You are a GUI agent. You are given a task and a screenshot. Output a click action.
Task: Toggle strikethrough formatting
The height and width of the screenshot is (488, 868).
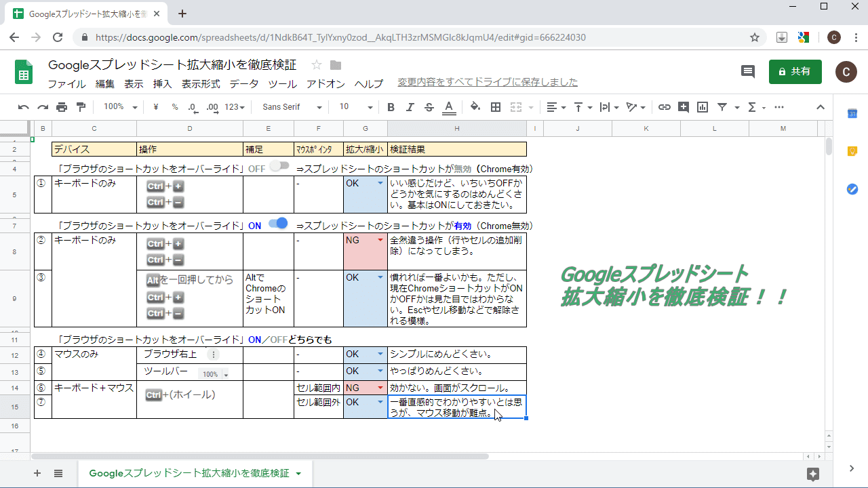pyautogui.click(x=429, y=107)
